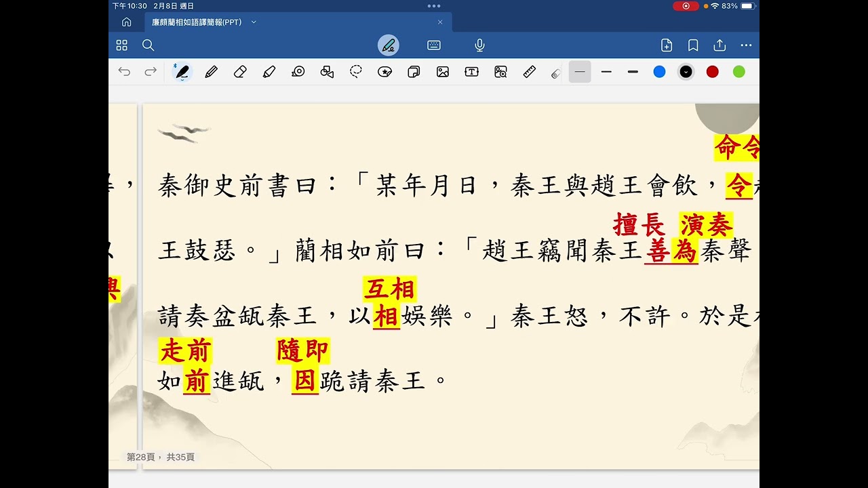Bookmark this page
Screen dimensions: 868x488
[693, 45]
